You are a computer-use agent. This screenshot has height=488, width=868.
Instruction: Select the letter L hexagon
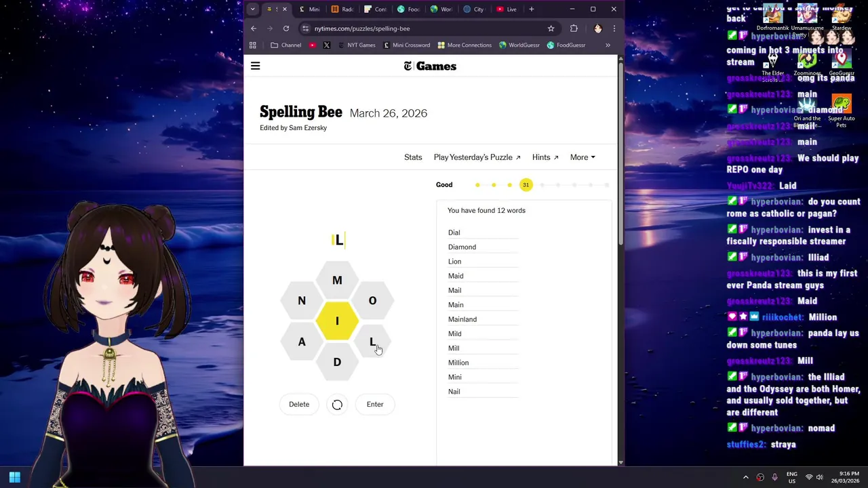pos(372,342)
